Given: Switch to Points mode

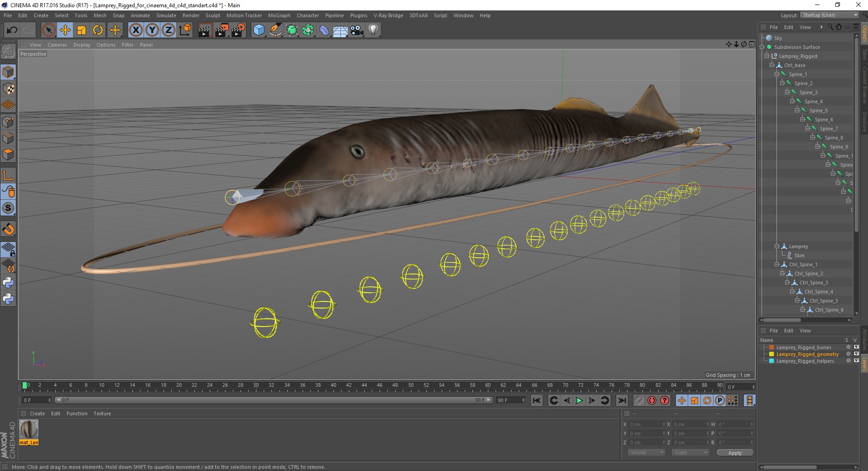Looking at the screenshot, I should pos(8,122).
